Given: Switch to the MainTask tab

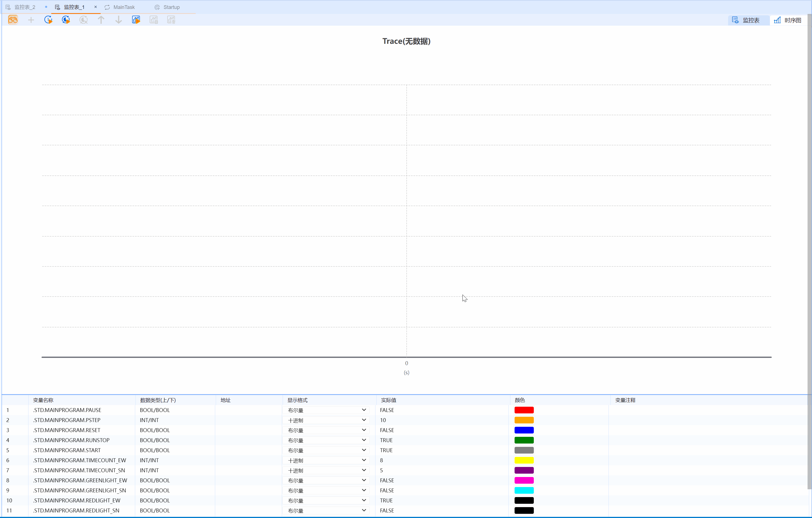Looking at the screenshot, I should click(x=124, y=7).
